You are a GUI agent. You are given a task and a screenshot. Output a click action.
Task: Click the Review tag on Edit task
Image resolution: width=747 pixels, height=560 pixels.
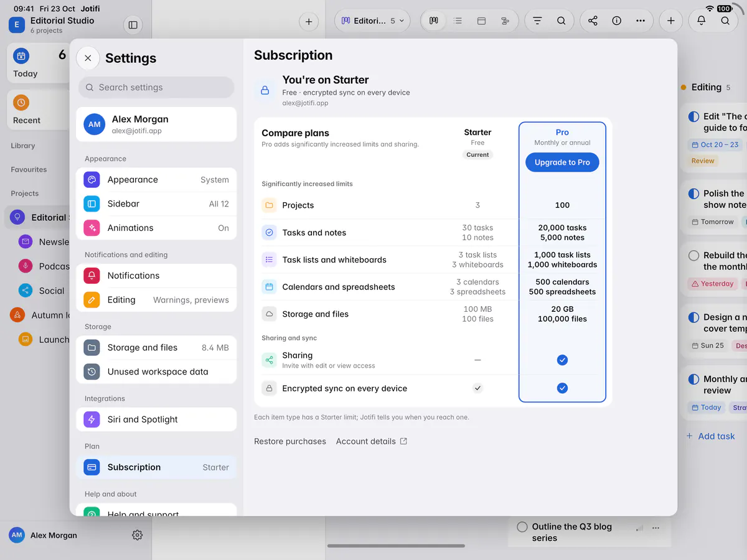(703, 161)
